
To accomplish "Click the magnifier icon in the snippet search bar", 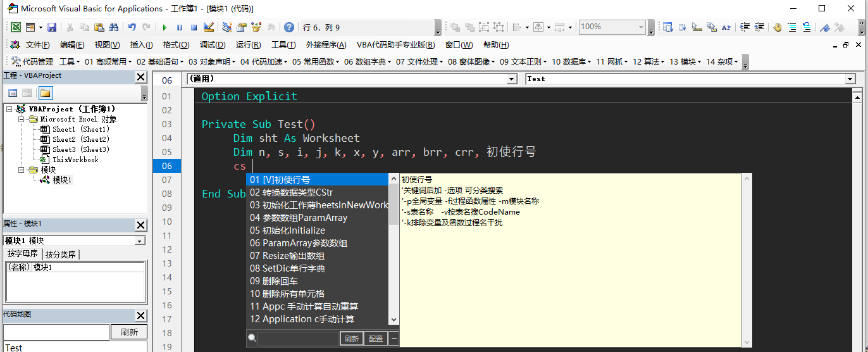I will (252, 338).
